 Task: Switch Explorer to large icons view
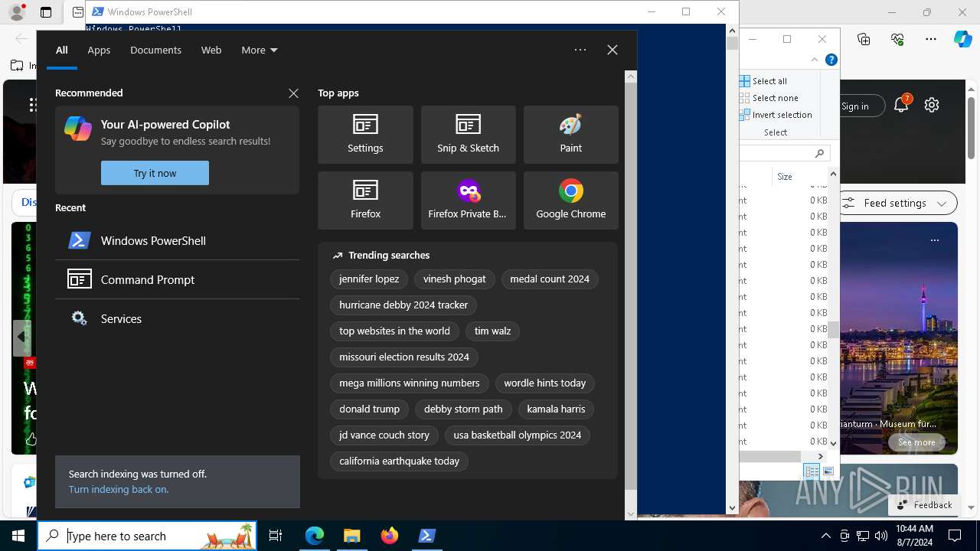click(x=828, y=471)
